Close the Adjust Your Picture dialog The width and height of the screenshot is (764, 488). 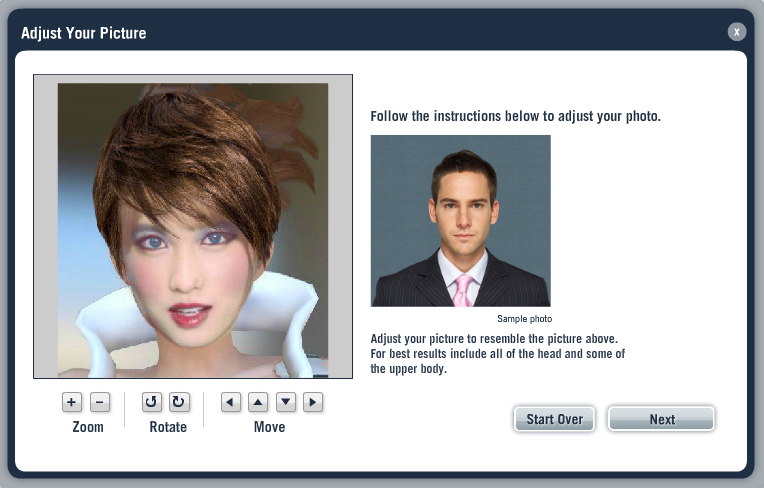tap(737, 32)
